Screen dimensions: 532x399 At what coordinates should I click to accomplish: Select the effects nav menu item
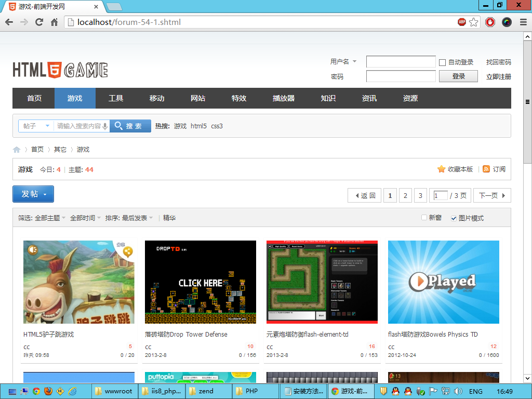239,98
